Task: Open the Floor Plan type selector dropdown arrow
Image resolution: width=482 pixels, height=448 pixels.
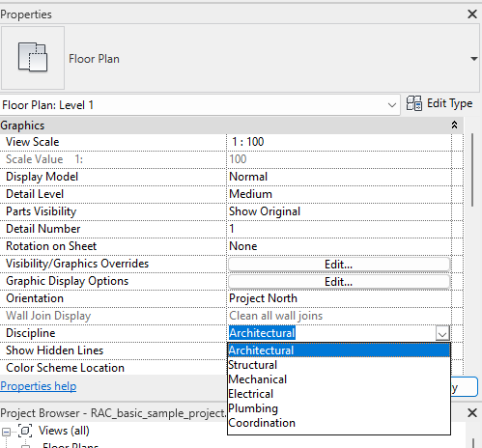Action: click(473, 59)
